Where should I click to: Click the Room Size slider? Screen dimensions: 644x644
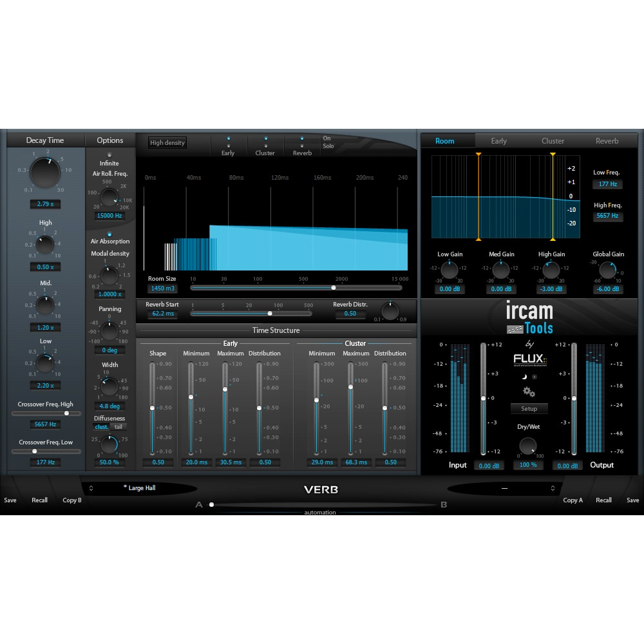point(333,288)
